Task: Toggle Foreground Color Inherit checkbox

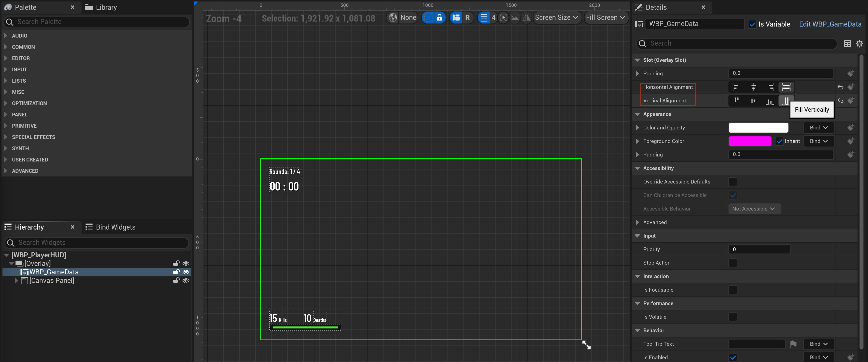Action: coord(779,141)
